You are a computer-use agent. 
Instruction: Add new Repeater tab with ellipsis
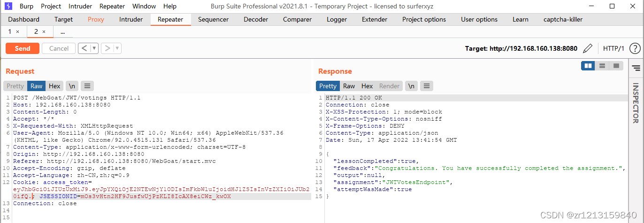coord(63,32)
